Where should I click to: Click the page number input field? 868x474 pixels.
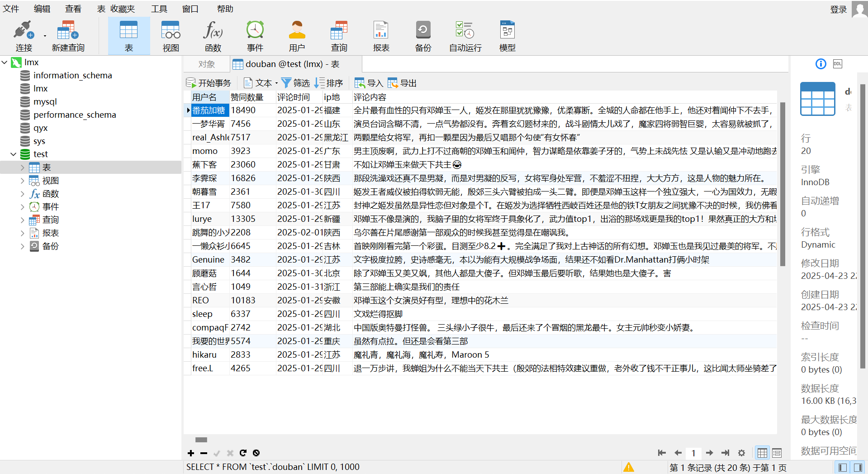[x=693, y=453]
